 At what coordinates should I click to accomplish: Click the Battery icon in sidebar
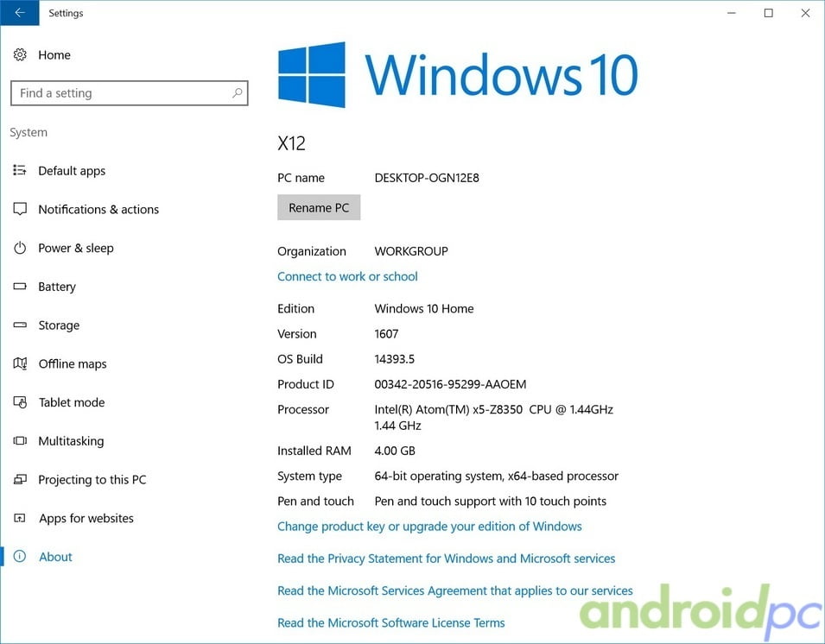20,287
